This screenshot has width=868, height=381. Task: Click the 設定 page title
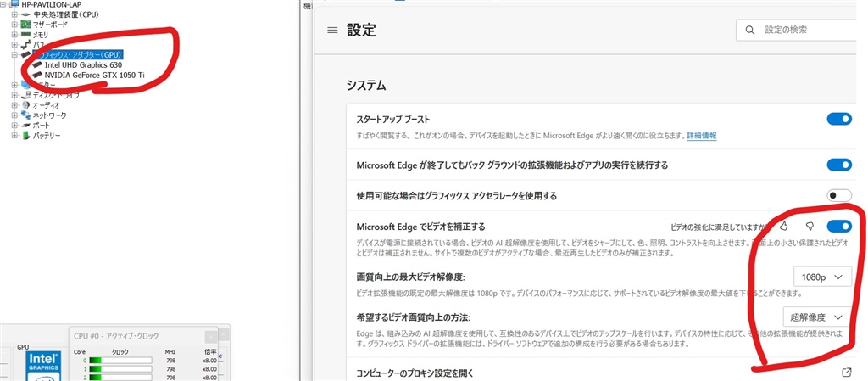click(361, 30)
